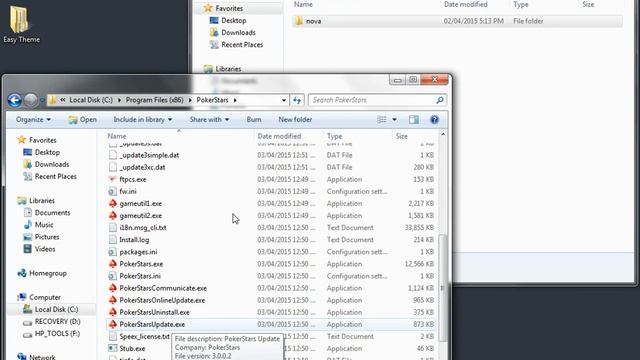
Task: Select the ftpcs.exe file icon
Action: click(113, 179)
